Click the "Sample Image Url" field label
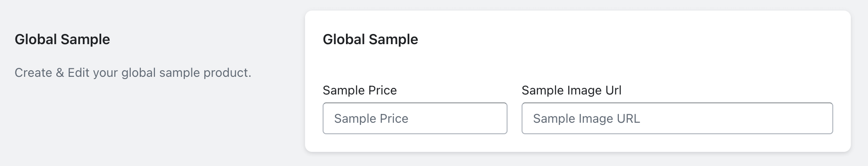This screenshot has height=166, width=868. (x=571, y=91)
